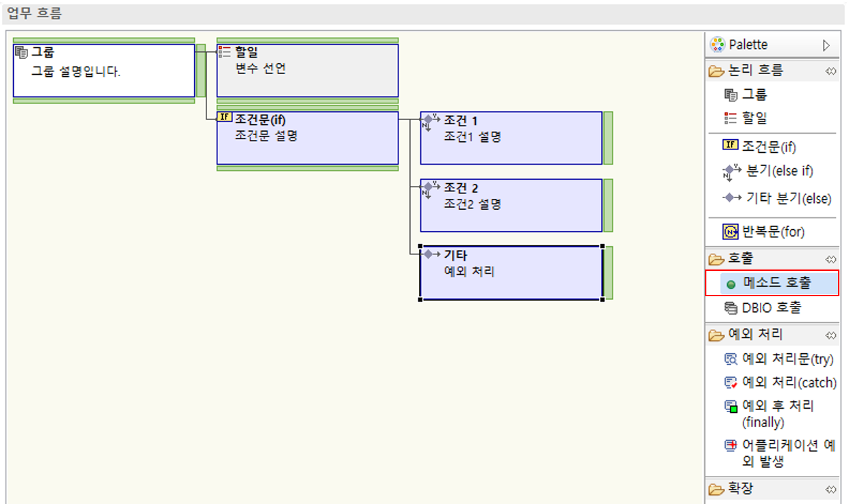Choose the DBIO 호출 palette tool
This screenshot has height=504, width=849.
[x=771, y=309]
